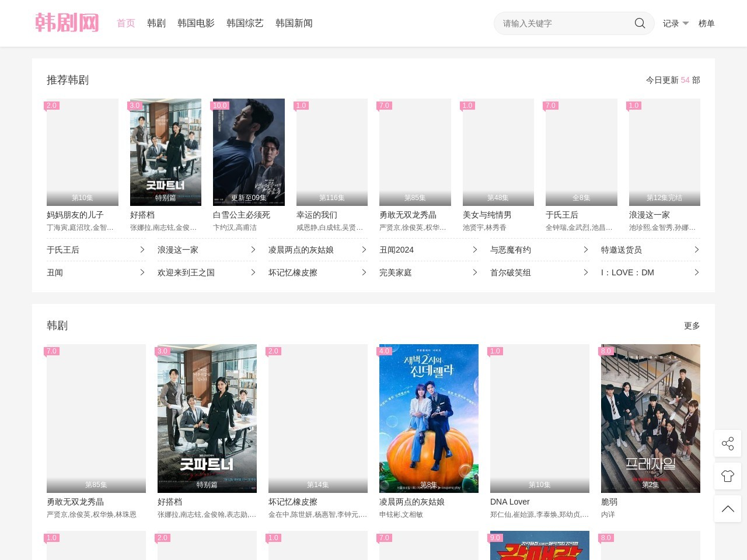
Task: Open 好搭档 poster in recommended row
Action: tap(166, 152)
